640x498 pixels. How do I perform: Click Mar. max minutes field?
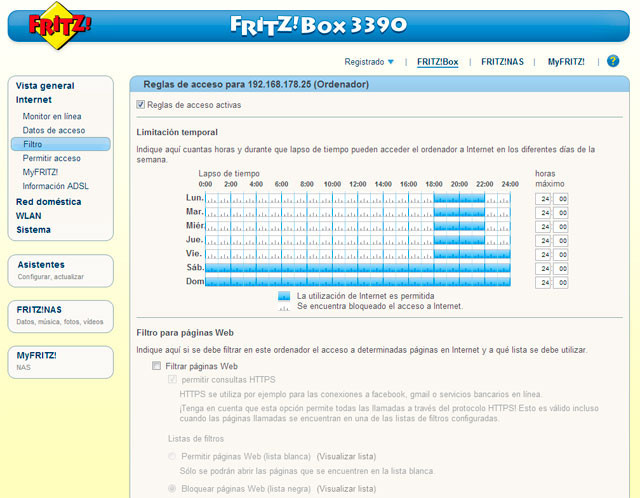tap(561, 213)
